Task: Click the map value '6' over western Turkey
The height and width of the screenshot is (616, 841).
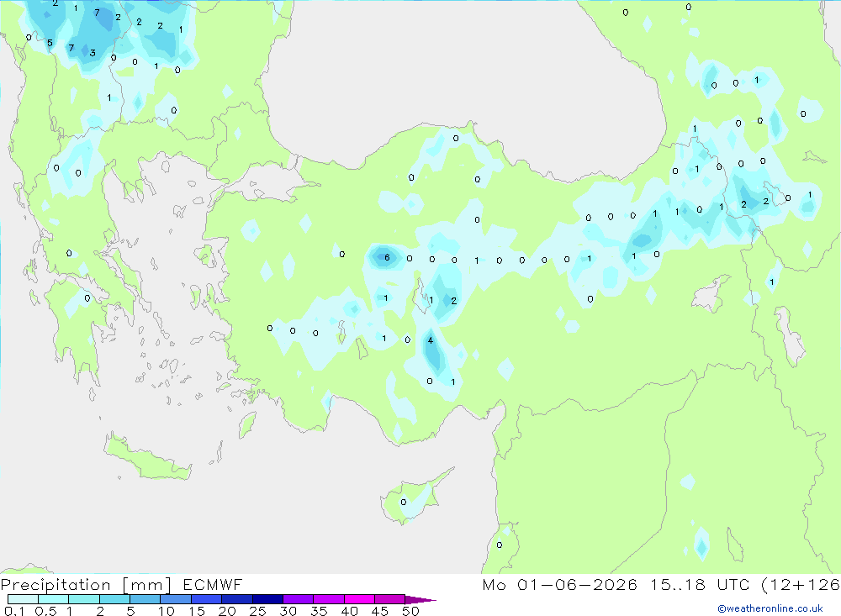Action: click(x=387, y=257)
